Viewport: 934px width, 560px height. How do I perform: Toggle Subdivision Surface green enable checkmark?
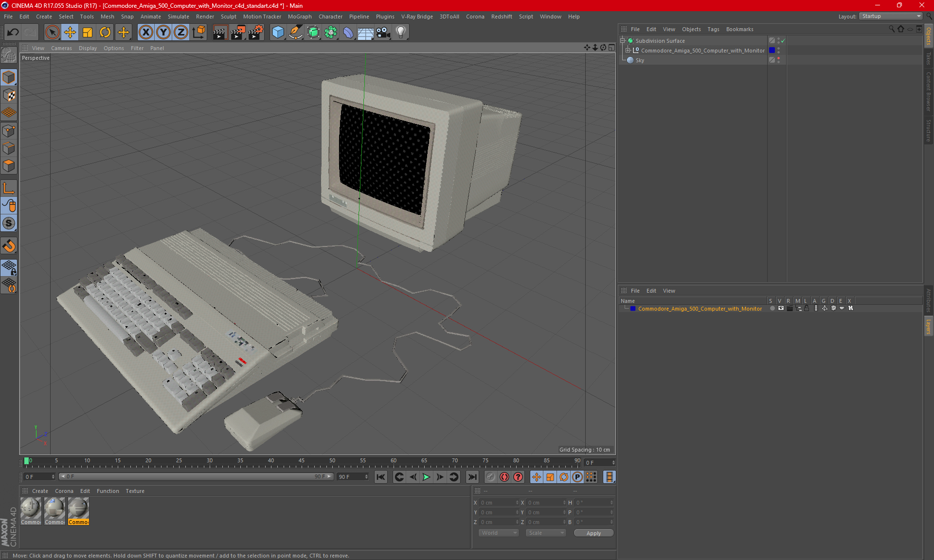[x=783, y=41]
